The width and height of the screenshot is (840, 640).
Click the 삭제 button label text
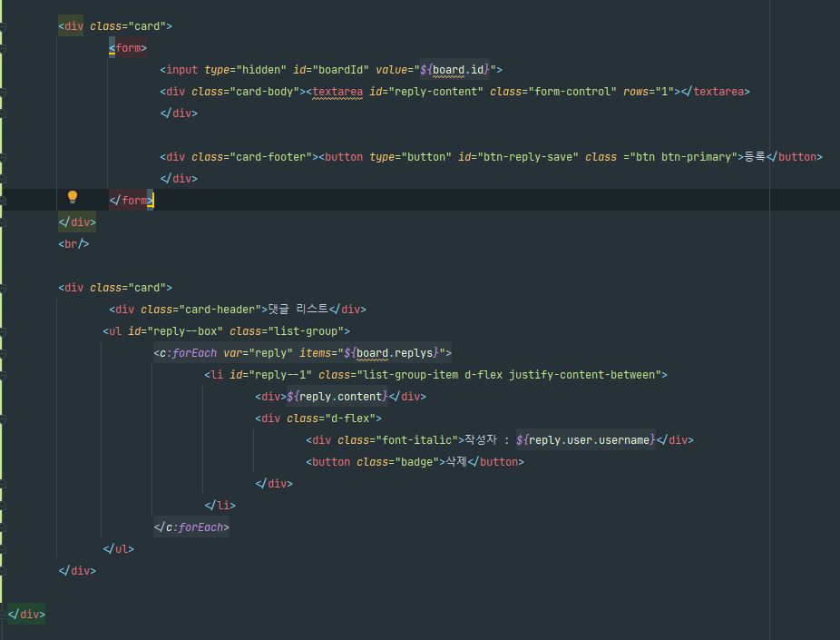(x=456, y=461)
